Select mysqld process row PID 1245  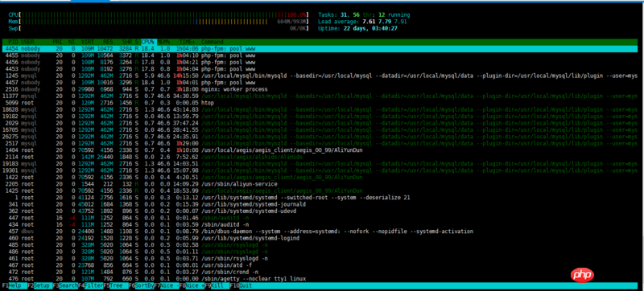320,76
